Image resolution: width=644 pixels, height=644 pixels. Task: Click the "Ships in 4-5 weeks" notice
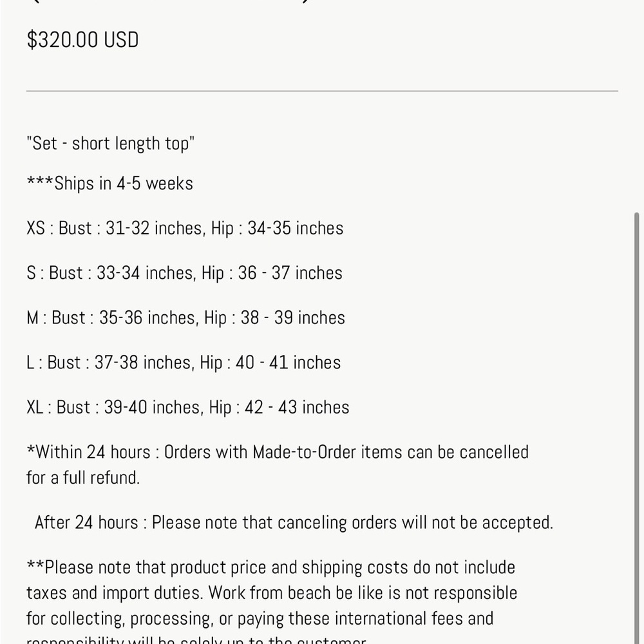[109, 183]
